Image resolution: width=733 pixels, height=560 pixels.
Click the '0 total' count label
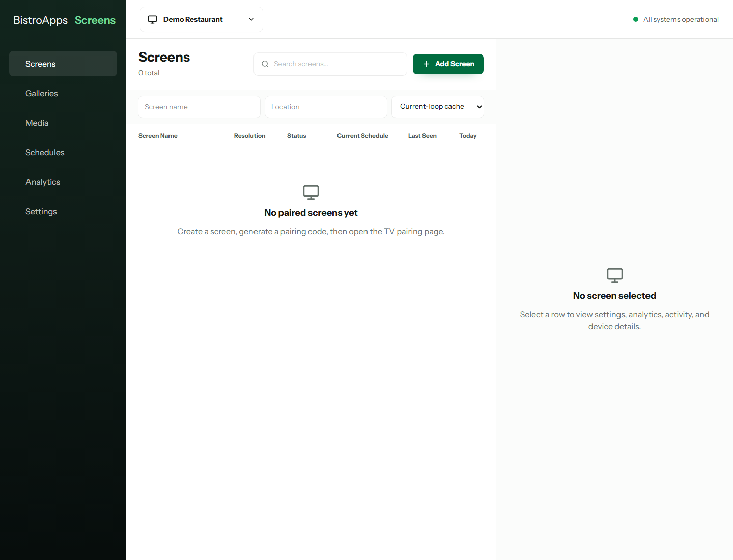[x=149, y=73]
